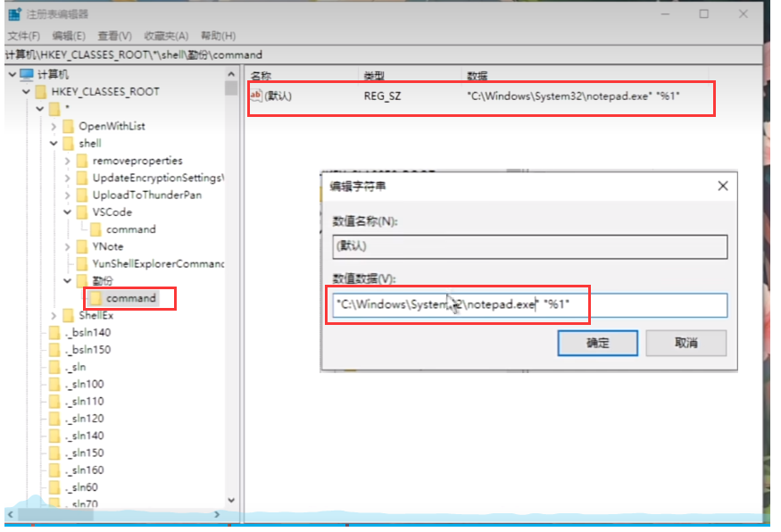Close the 编辑字符串 dialog

click(x=723, y=186)
